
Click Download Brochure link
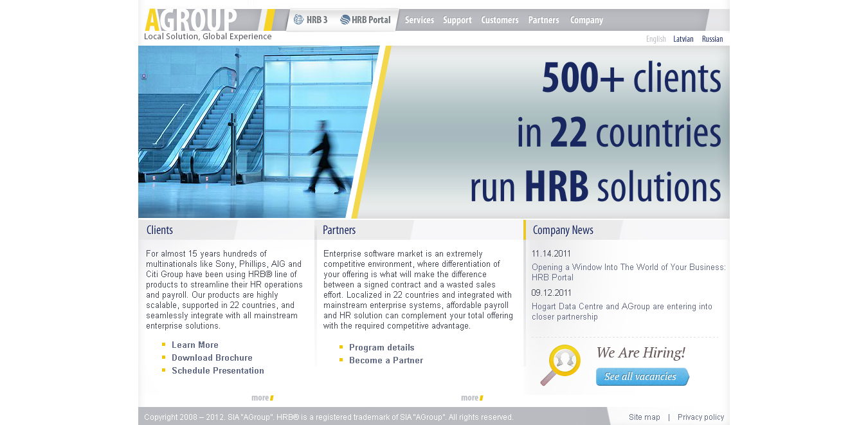point(212,358)
